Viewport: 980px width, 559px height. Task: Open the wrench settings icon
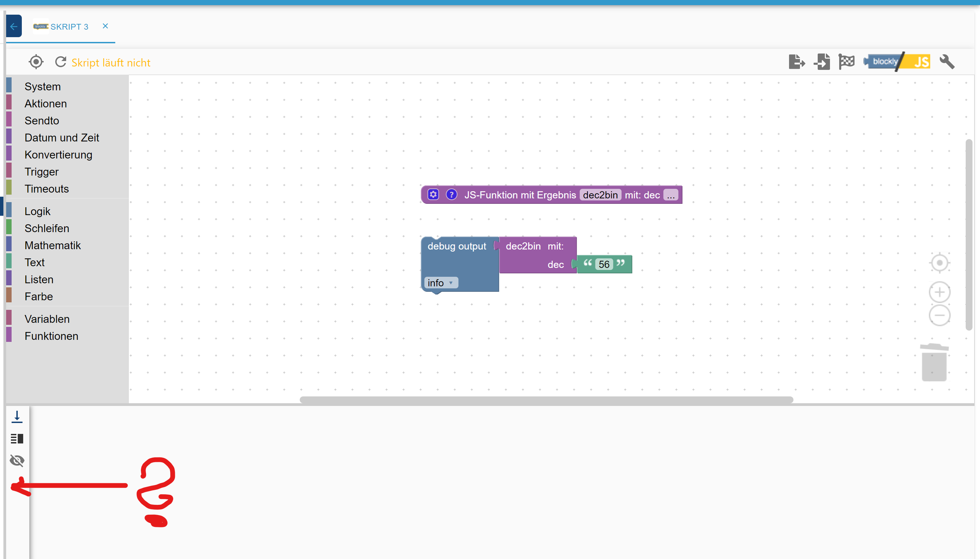tap(947, 62)
